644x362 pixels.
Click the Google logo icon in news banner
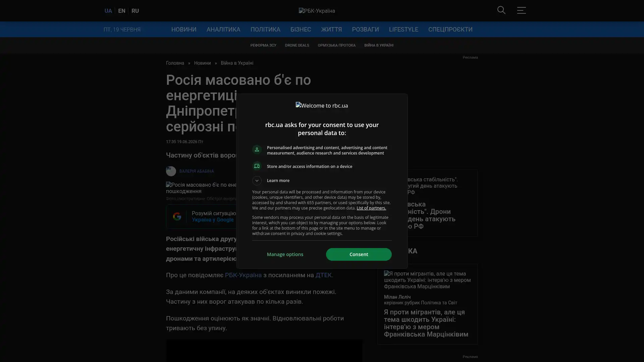(x=177, y=217)
